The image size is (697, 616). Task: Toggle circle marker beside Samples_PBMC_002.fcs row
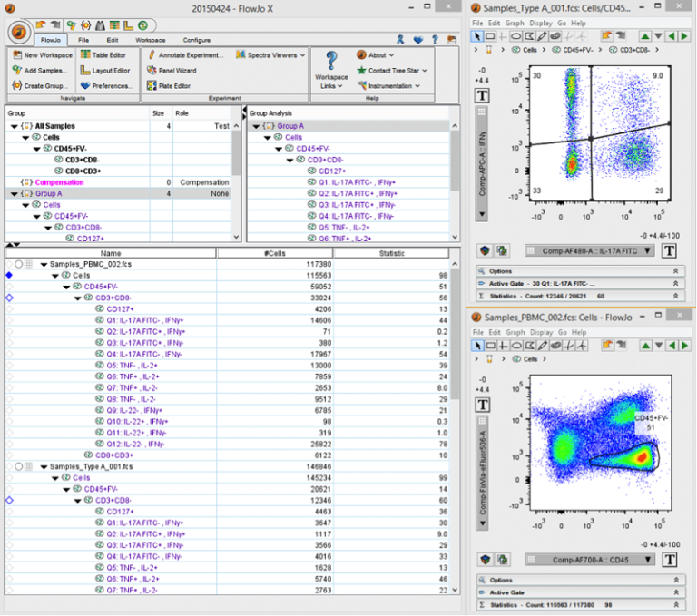[17, 264]
